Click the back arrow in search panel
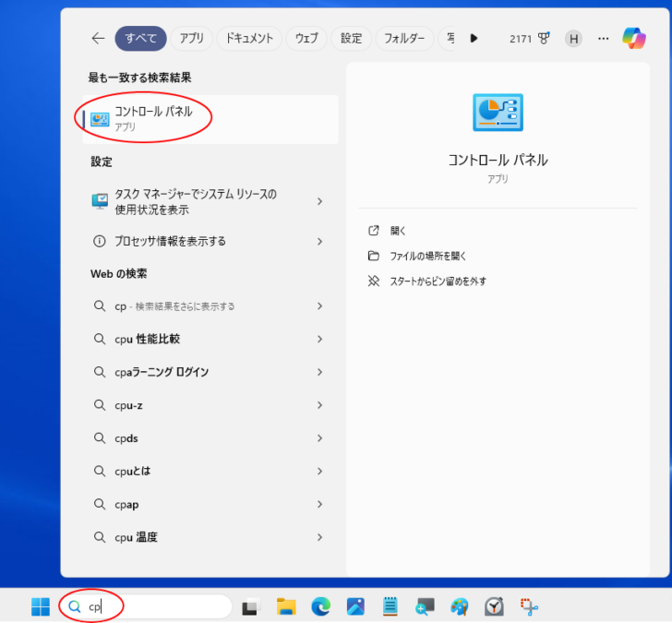 (x=98, y=39)
